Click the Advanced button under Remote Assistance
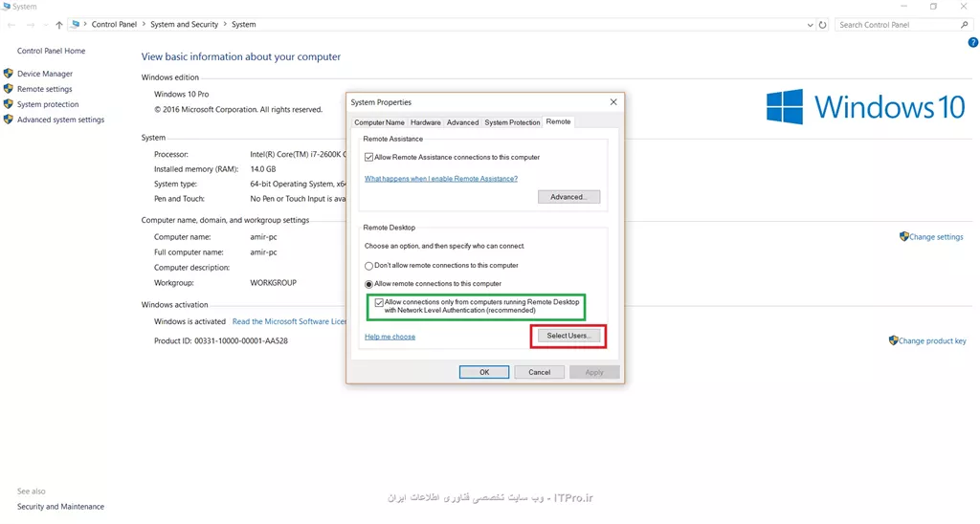This screenshot has width=980, height=524. [568, 197]
